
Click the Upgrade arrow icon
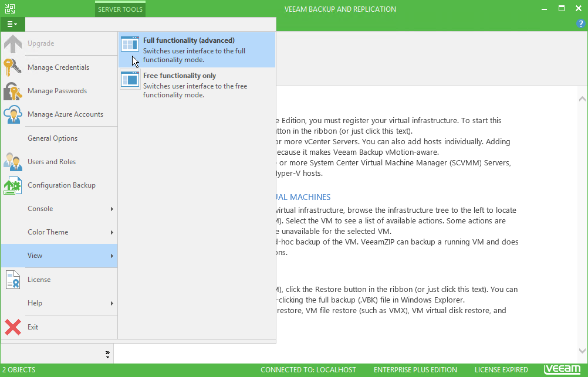(x=13, y=43)
